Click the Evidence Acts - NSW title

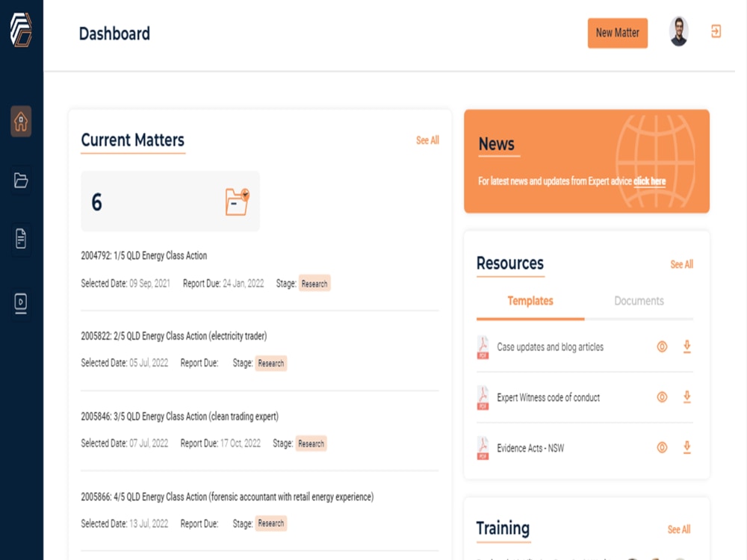pyautogui.click(x=530, y=448)
